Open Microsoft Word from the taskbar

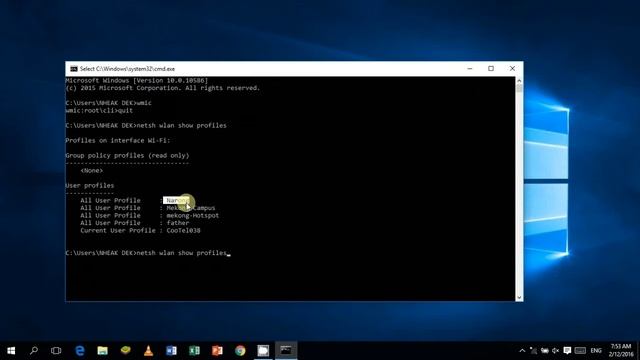[171, 350]
